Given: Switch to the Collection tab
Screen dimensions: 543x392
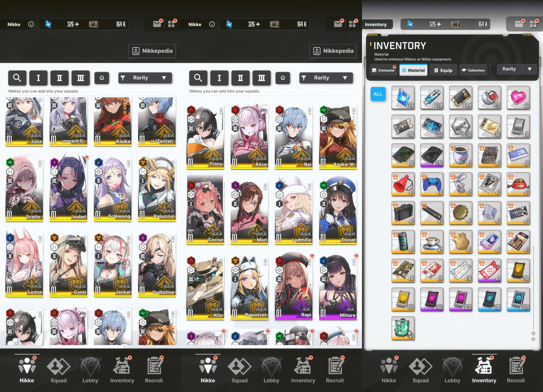Looking at the screenshot, I should pos(473,70).
